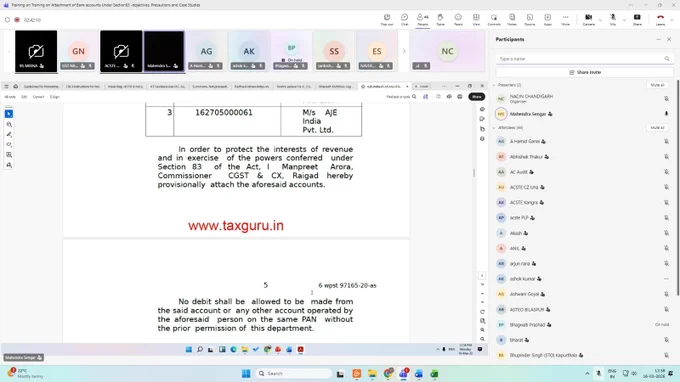Viewport: 680px width, 382px height.
Task: Select the zoom marquee tool in sidebar
Action: click(x=9, y=124)
